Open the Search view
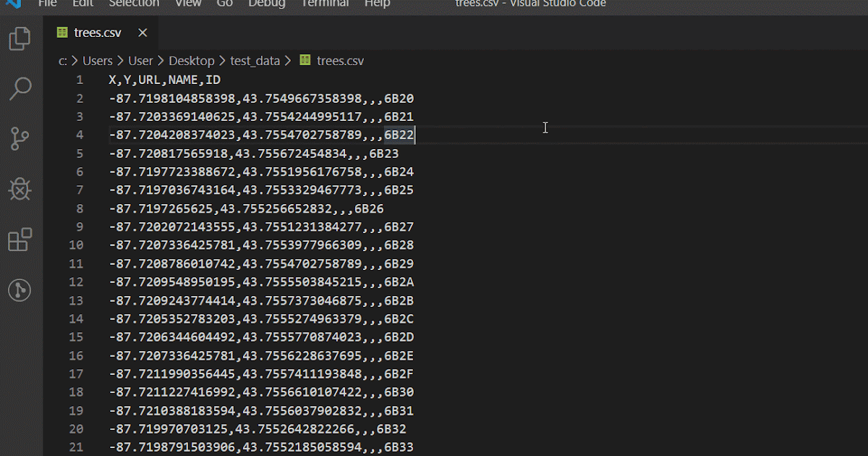Viewport: 868px width, 456px height. (x=20, y=89)
